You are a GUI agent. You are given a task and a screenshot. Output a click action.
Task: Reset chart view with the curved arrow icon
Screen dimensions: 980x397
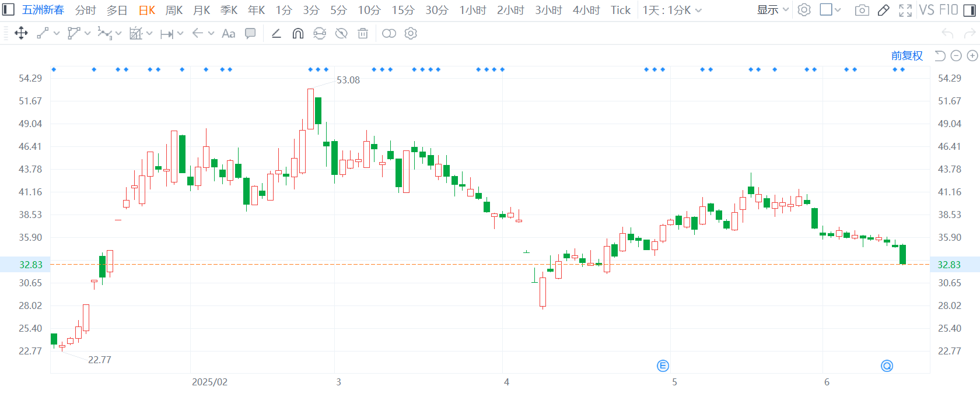940,55
